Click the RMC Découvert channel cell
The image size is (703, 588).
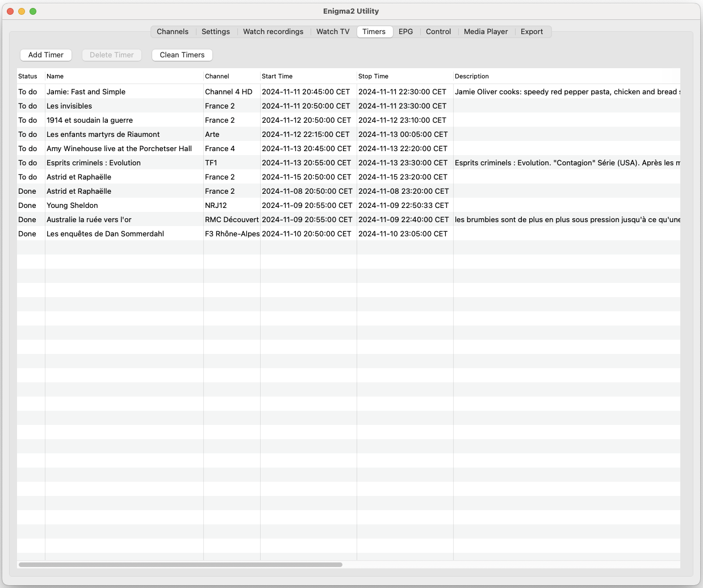(232, 219)
